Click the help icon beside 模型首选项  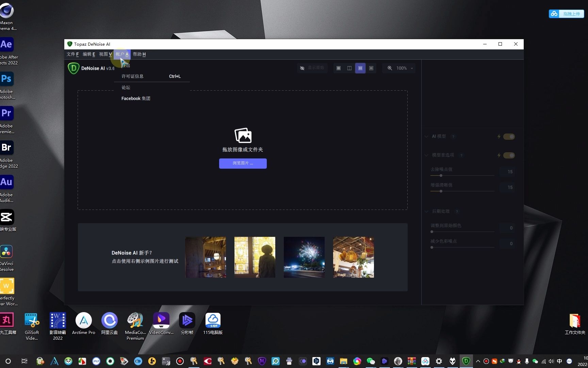[x=461, y=155]
